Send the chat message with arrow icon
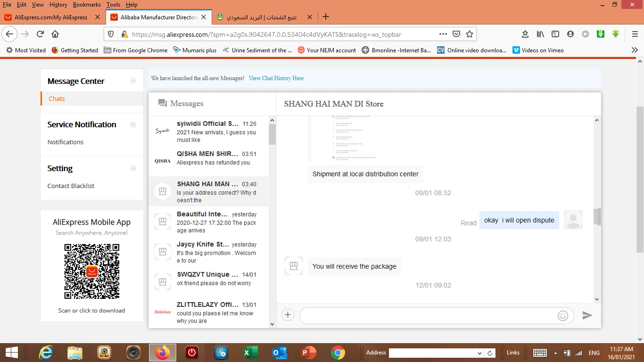The image size is (644, 362). [587, 315]
